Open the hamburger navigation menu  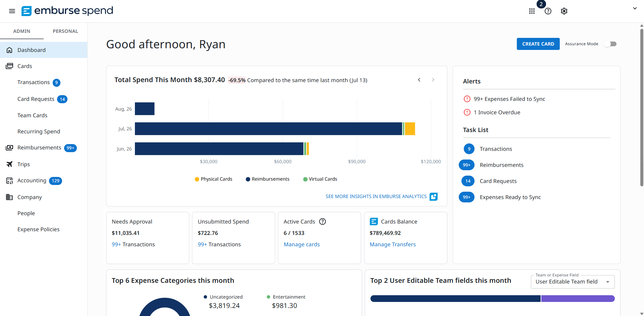click(12, 11)
